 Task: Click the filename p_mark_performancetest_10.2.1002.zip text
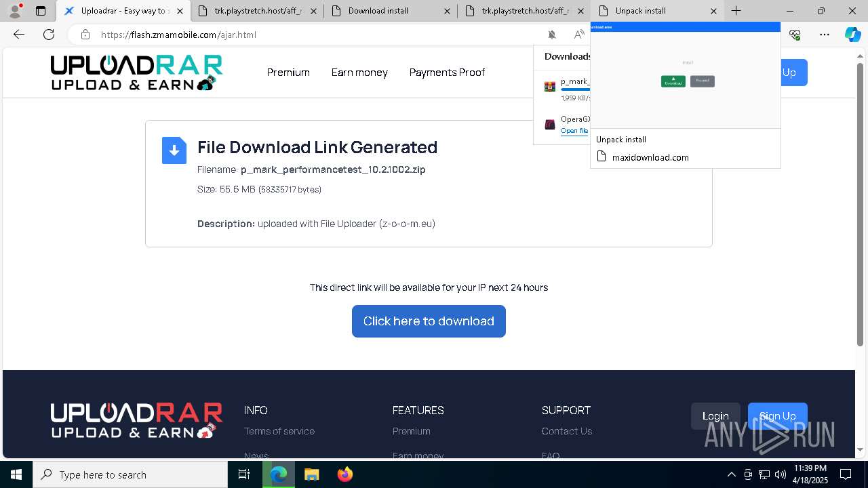click(x=333, y=169)
